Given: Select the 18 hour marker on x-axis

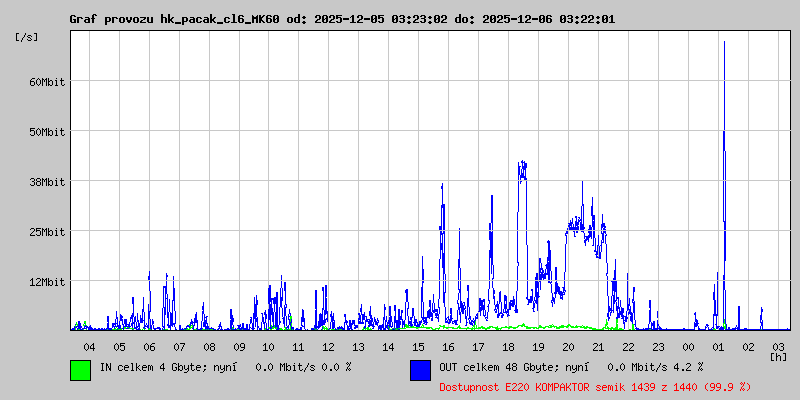Looking at the screenshot, I should point(508,346).
